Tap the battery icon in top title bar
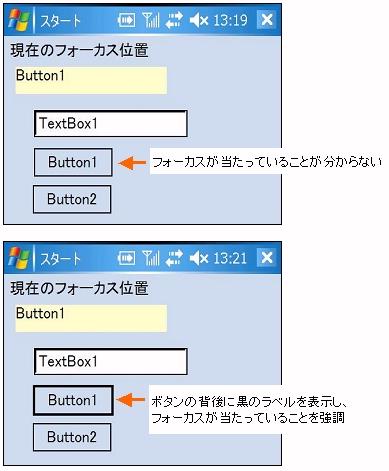Screen dimensions: 389x471 (126, 20)
